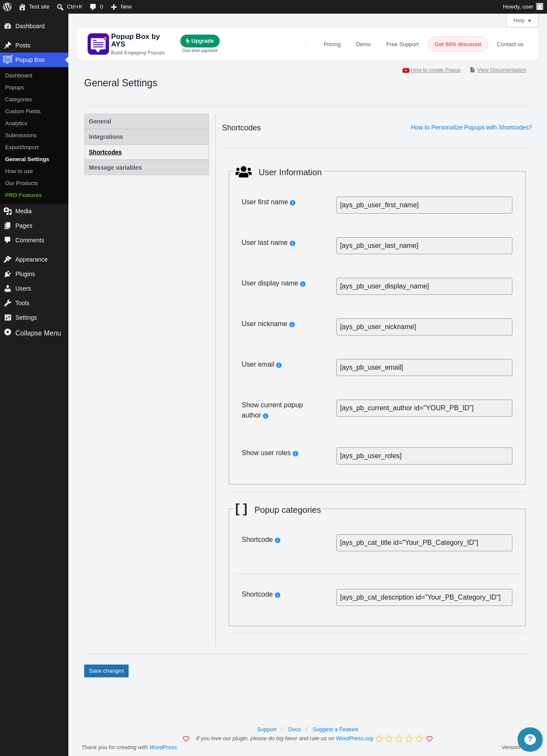Open the Test site home icon
The width and height of the screenshot is (547, 756).
tap(22, 7)
